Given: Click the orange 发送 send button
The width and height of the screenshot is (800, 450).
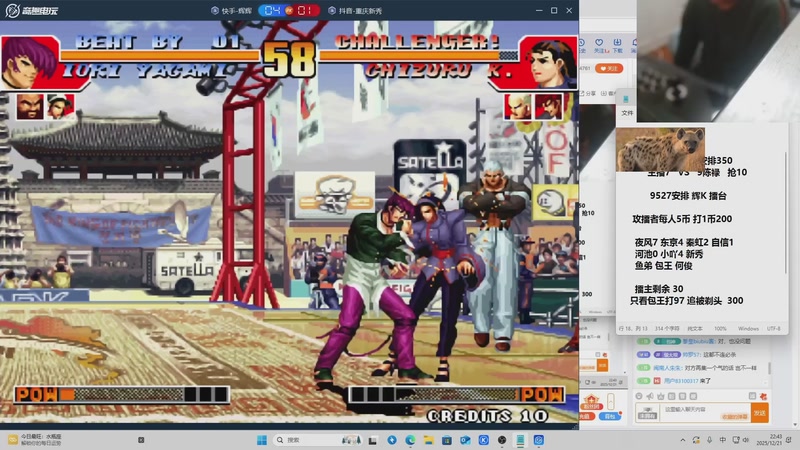Looking at the screenshot, I should tap(760, 413).
